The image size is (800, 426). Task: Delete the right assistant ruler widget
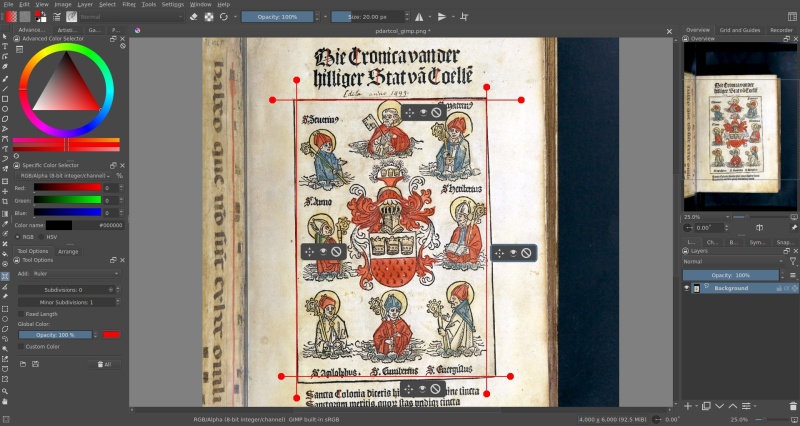pyautogui.click(x=526, y=253)
